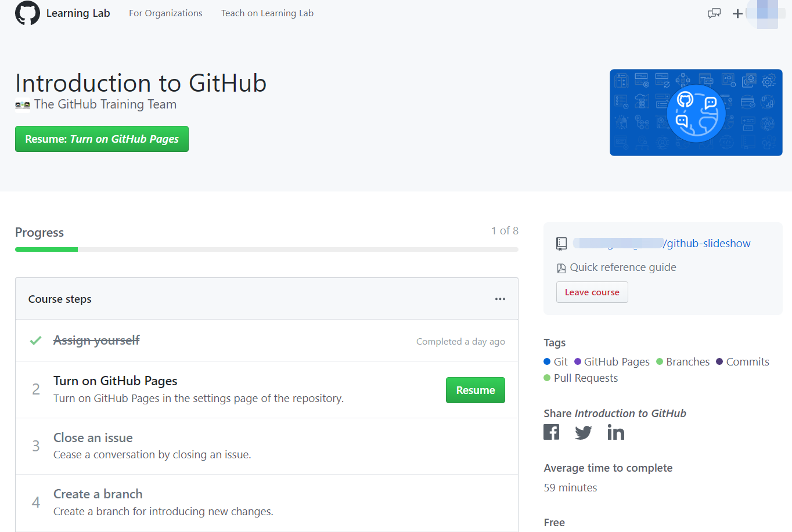Click the blue course thumbnail image

click(x=696, y=113)
